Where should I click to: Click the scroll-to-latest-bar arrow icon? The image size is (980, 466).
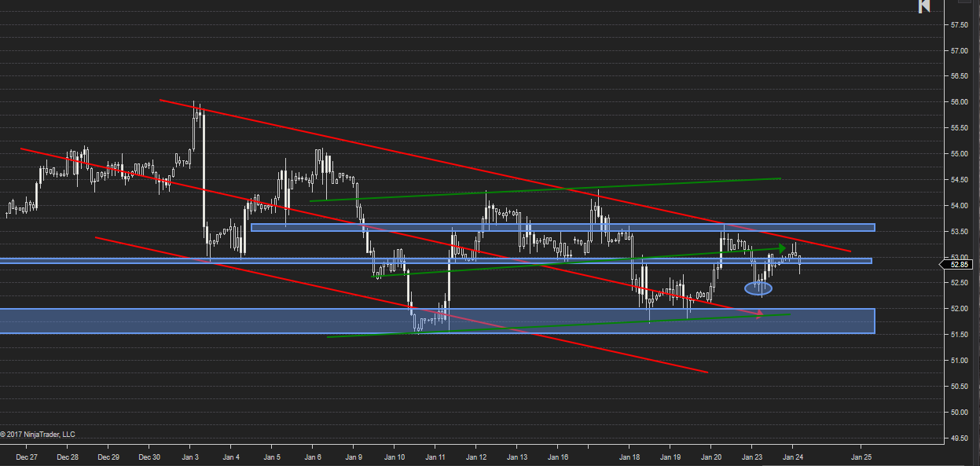(x=925, y=6)
